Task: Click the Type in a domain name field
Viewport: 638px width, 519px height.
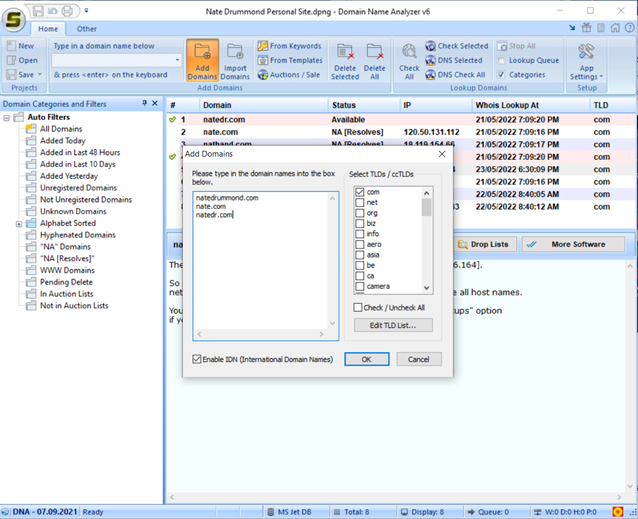Action: [117, 60]
